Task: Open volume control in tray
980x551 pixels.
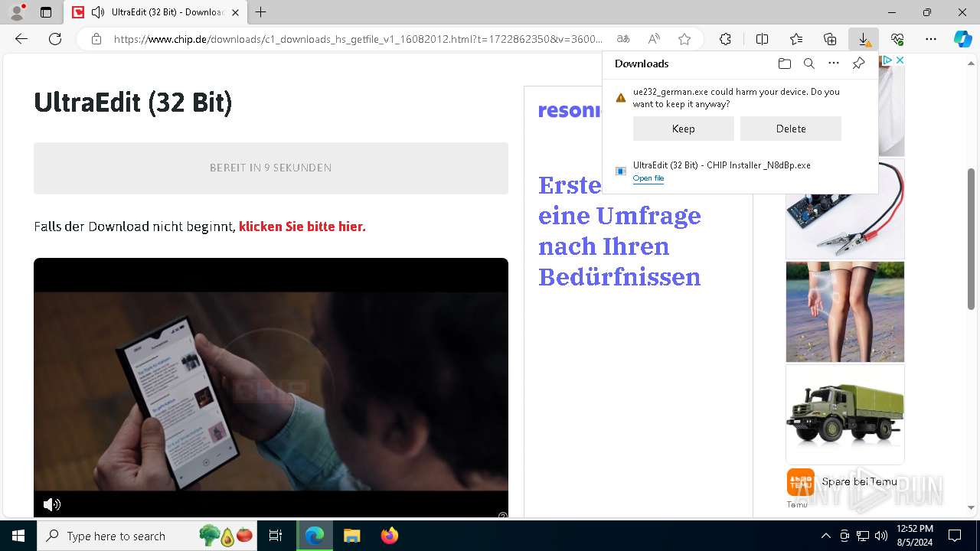Action: (x=881, y=536)
